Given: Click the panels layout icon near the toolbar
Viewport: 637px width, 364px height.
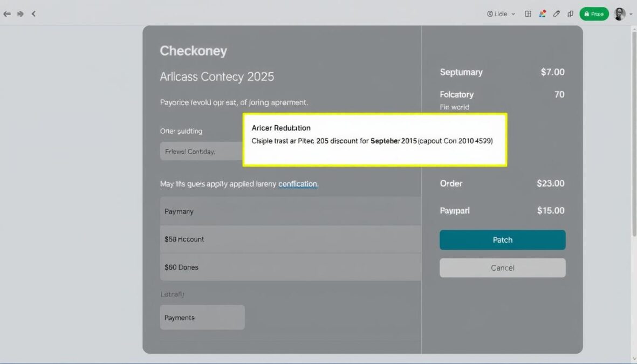Looking at the screenshot, I should tap(570, 13).
